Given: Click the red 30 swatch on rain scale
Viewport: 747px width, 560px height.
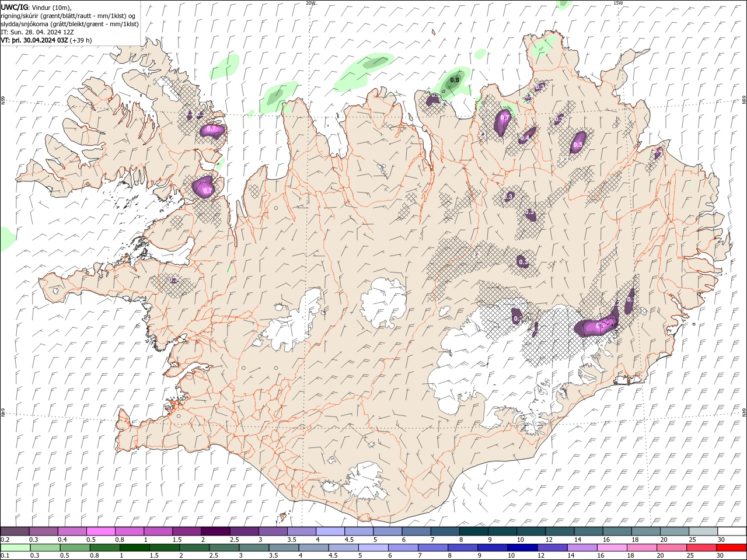Looking at the screenshot, I should pos(731,548).
